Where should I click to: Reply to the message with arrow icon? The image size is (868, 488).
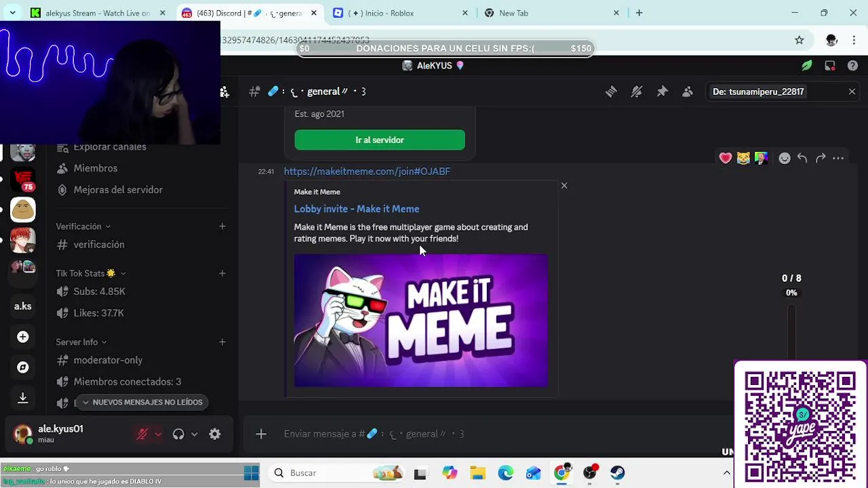point(802,158)
